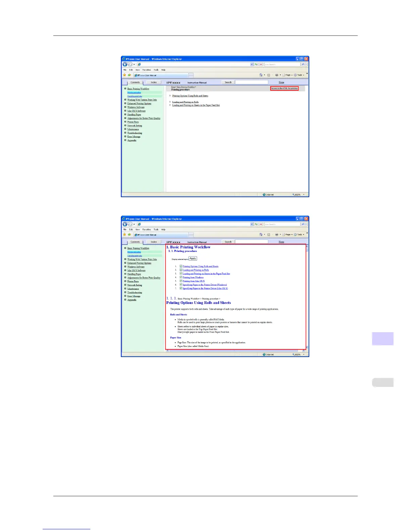Viewport: 411px width, 532px height.
Task: Click the Print icon in upper browser toolbar
Action: tap(277, 75)
